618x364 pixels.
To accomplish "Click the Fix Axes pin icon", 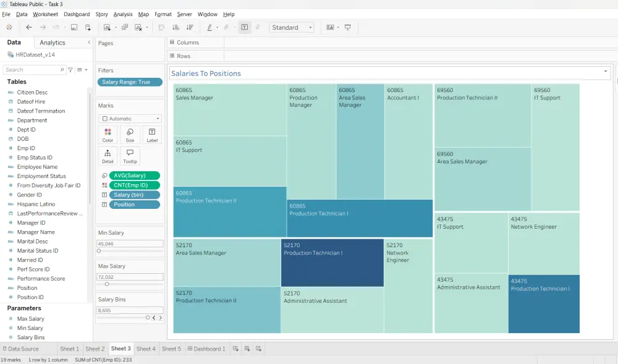I will [x=257, y=27].
